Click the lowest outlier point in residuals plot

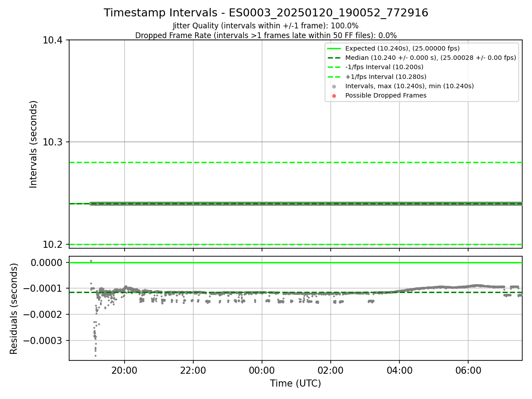click(x=95, y=356)
